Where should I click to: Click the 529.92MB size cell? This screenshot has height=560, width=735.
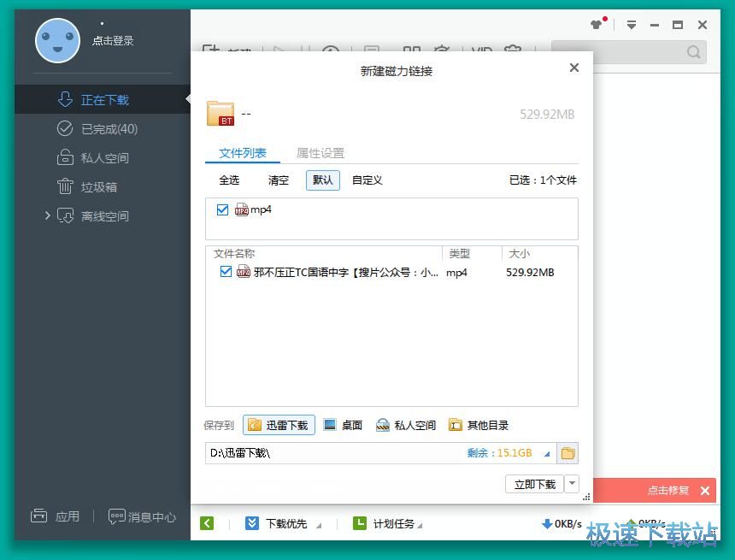(x=530, y=273)
